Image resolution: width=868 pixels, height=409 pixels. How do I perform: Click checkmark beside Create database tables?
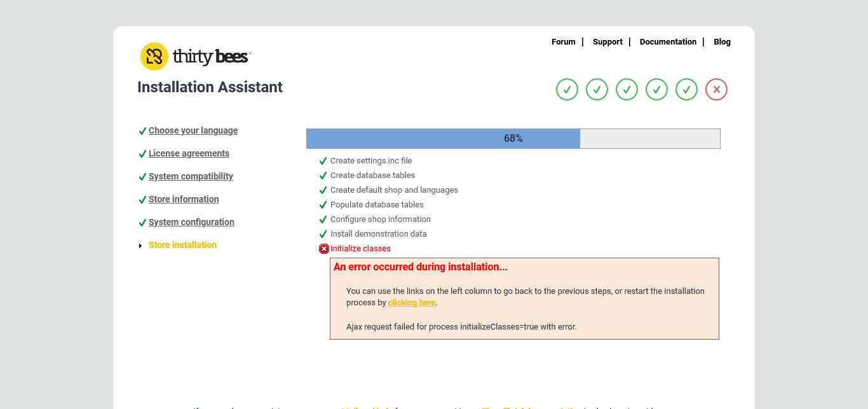coord(323,176)
